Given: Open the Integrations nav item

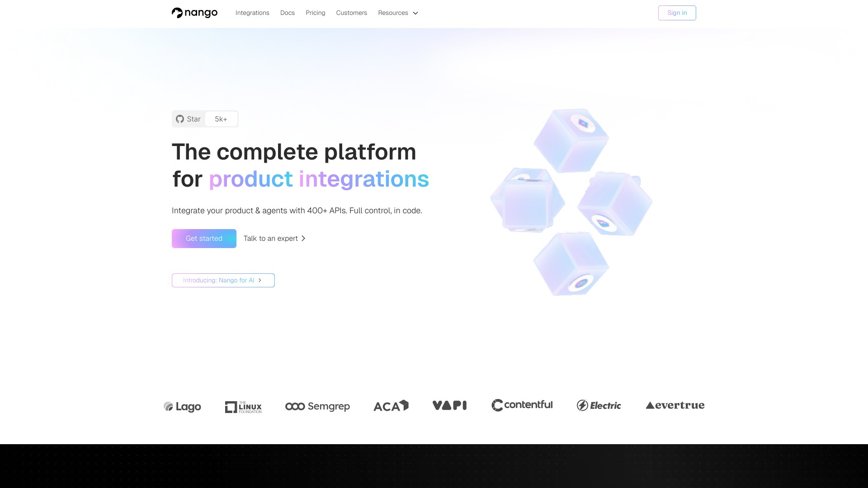Looking at the screenshot, I should click(x=252, y=13).
